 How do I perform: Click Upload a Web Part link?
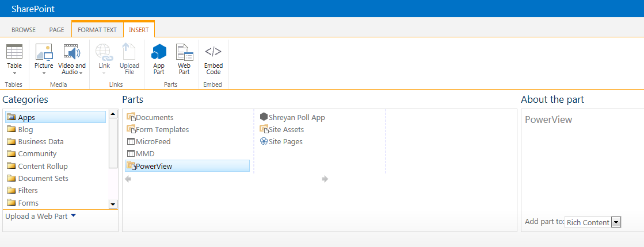click(36, 217)
